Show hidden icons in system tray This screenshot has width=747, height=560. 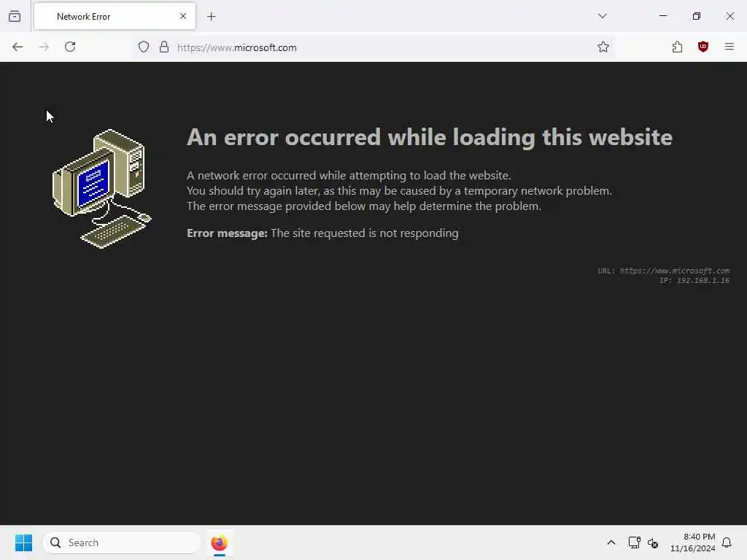(611, 542)
